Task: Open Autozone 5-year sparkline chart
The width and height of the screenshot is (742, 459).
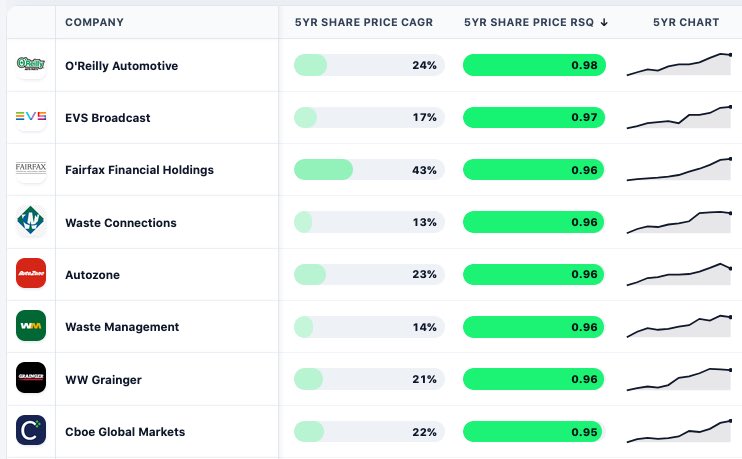Action: point(678,273)
